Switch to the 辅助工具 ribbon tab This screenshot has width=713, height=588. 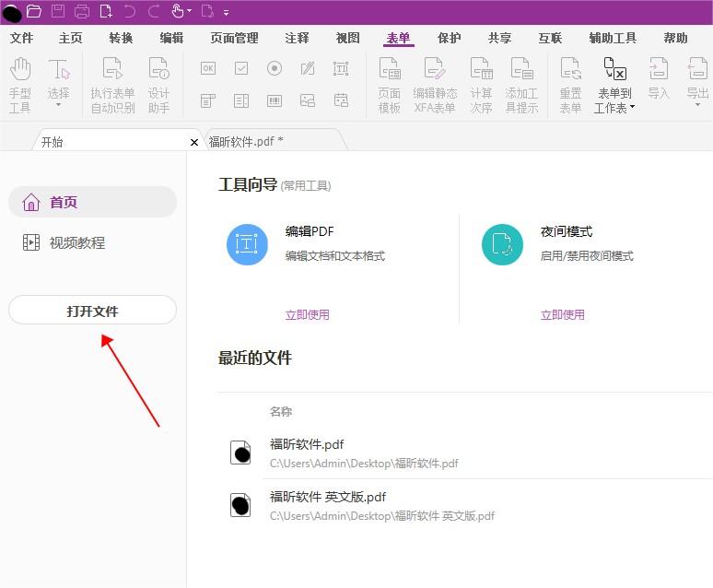point(613,38)
